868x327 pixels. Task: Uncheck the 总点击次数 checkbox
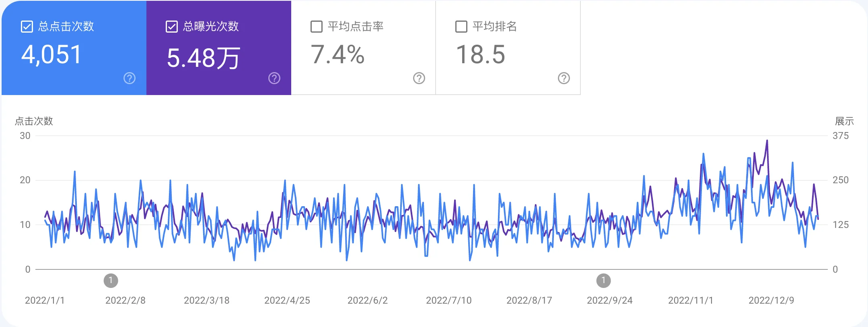pyautogui.click(x=27, y=27)
